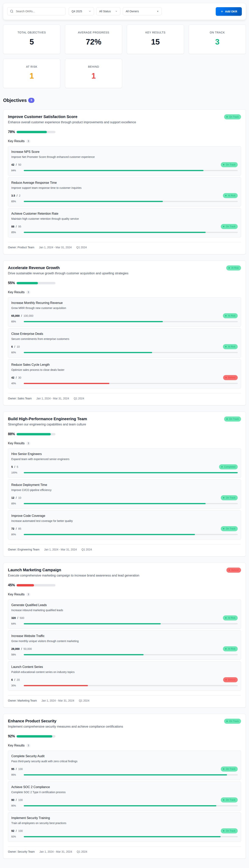Image resolution: width=249 pixels, height=868 pixels.
Task: Open the All Status filter dropdown
Action: [x=108, y=11]
